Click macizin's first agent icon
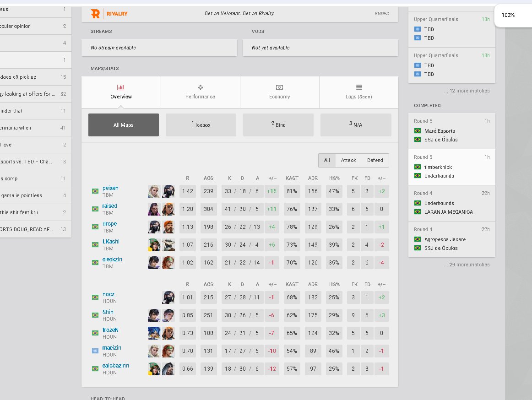 click(x=154, y=351)
